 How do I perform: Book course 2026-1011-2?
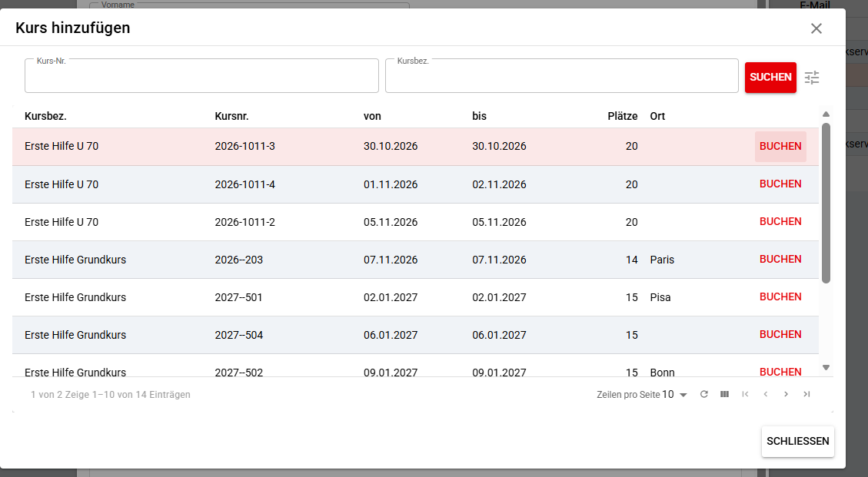780,222
